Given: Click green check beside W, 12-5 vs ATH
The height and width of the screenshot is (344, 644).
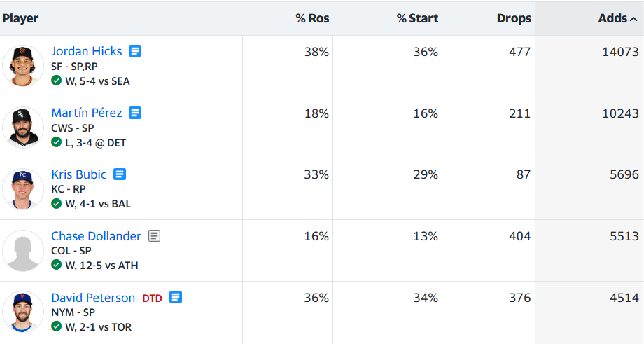Looking at the screenshot, I should (x=56, y=265).
